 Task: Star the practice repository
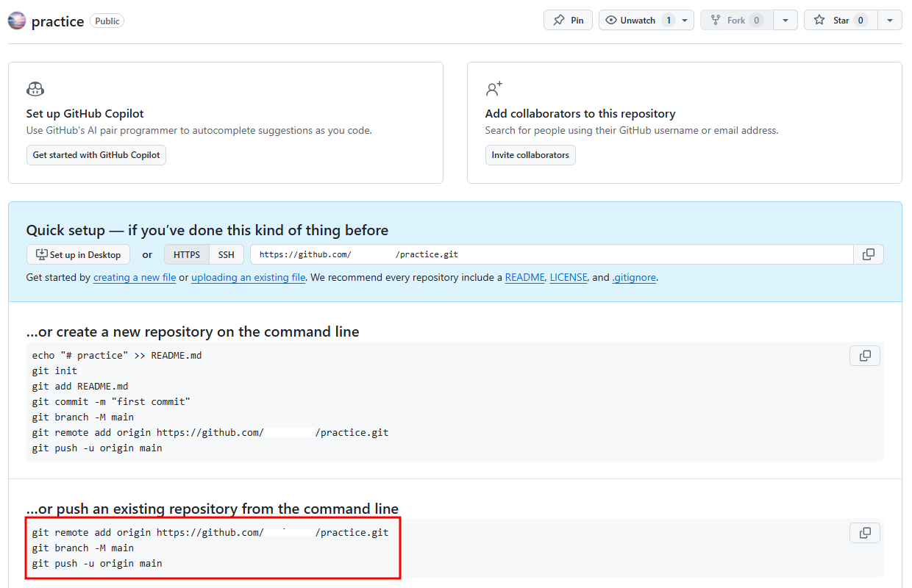point(841,21)
